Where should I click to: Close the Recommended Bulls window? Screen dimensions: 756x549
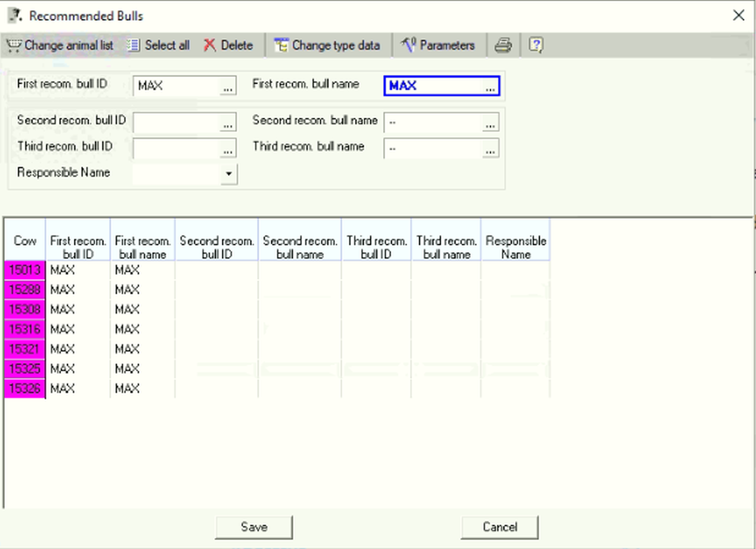click(x=739, y=15)
